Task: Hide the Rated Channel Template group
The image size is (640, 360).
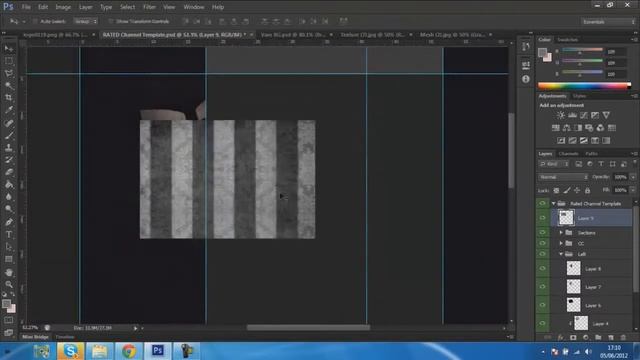Action: [542, 203]
